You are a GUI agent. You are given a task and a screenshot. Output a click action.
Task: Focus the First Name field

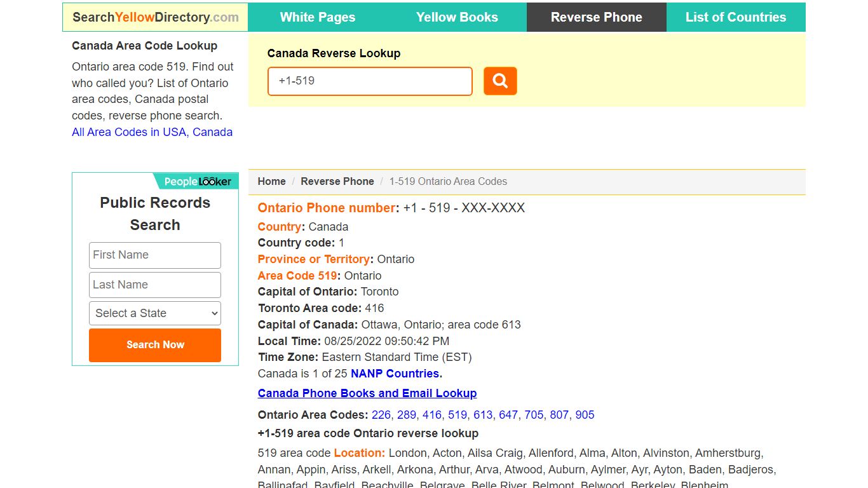pos(155,255)
